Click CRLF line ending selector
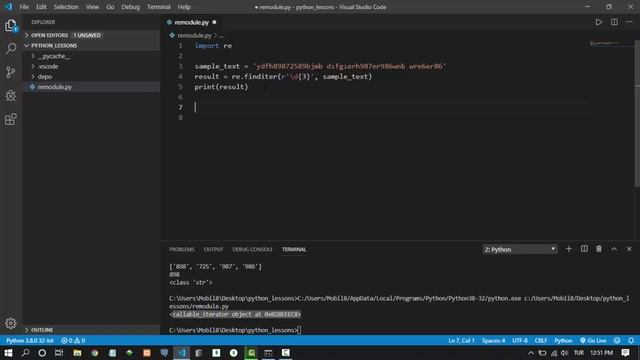 (x=541, y=340)
